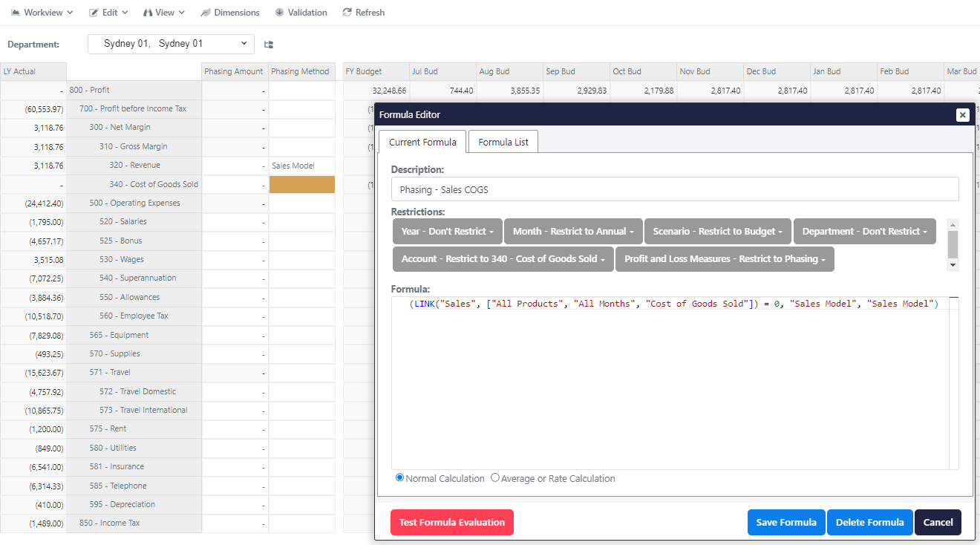Expand Scenario - Restrict to Budget dropdown
This screenshot has width=980, height=545.
(x=718, y=232)
